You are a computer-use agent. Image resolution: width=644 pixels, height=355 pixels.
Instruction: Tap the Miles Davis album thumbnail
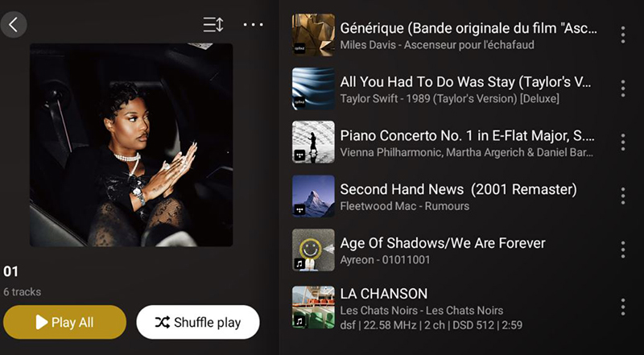[313, 35]
